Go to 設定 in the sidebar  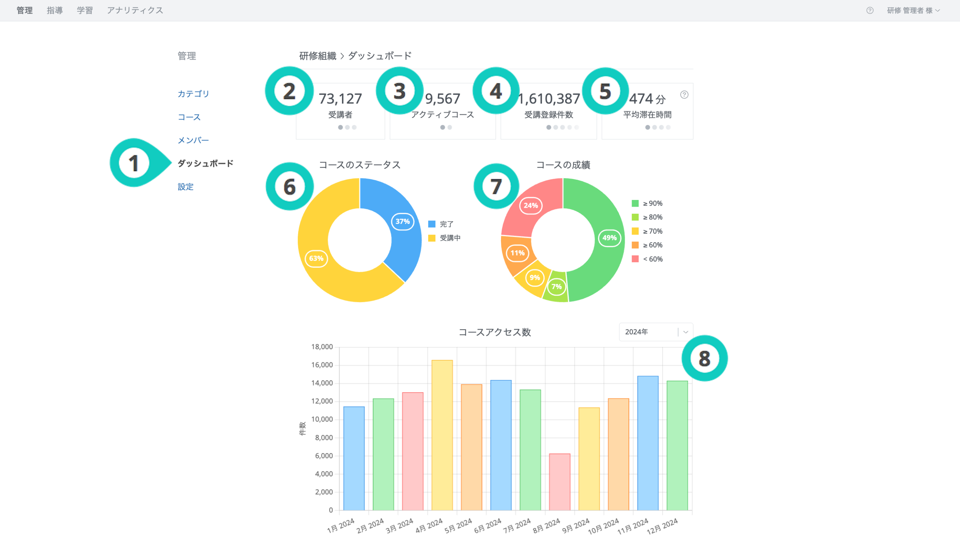[186, 187]
